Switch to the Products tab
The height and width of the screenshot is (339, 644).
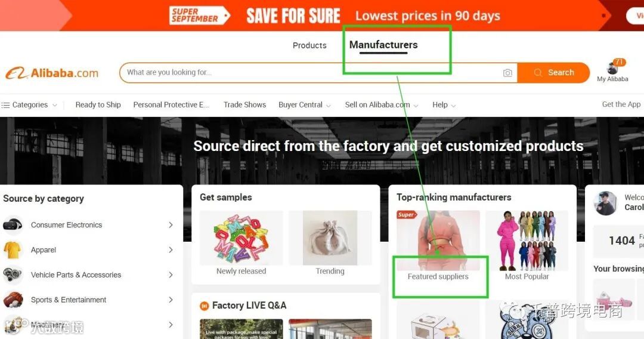309,45
